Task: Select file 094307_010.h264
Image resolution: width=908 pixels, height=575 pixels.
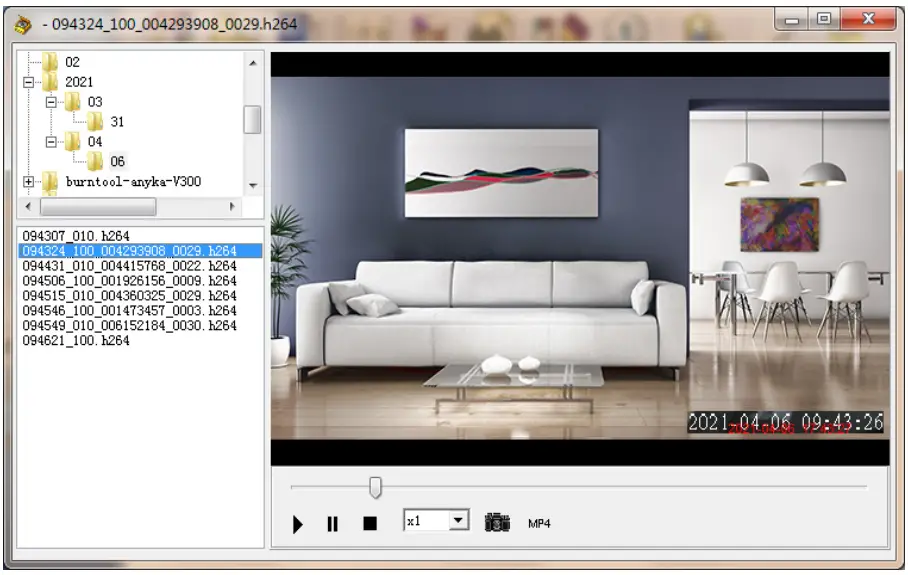Action: click(76, 236)
